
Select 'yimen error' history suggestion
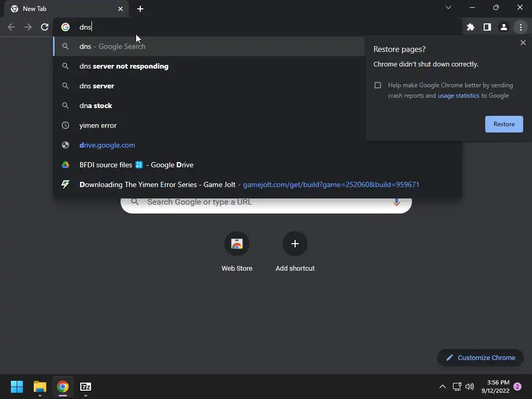click(209, 125)
